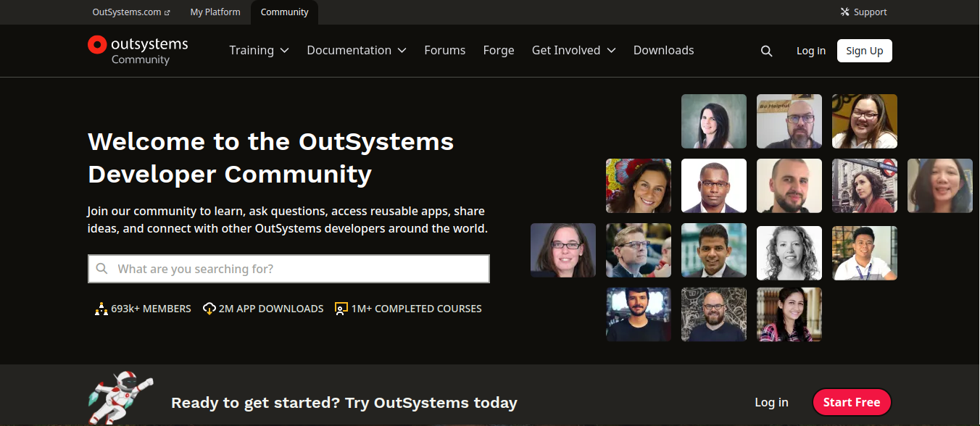Image resolution: width=980 pixels, height=426 pixels.
Task: Click the astronaut mascot illustration
Action: [120, 398]
